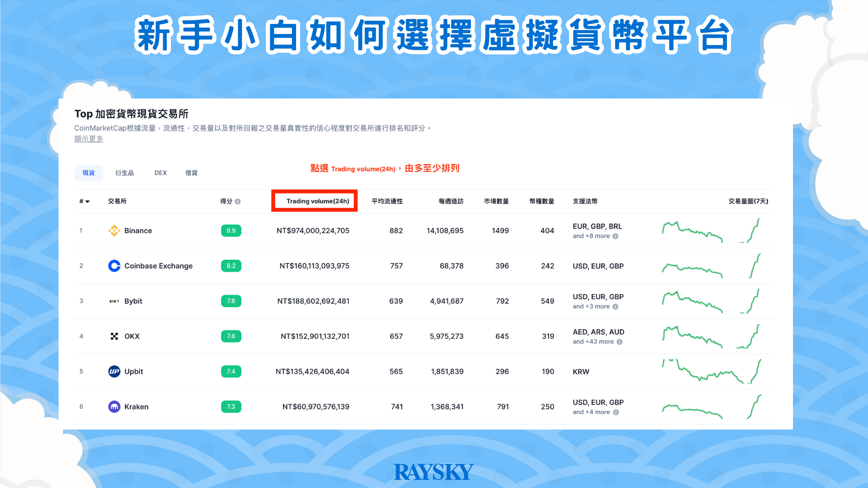Viewport: 868px width, 488px height.
Task: Click the OKX 7-day volume chart
Action: pyautogui.click(x=711, y=336)
